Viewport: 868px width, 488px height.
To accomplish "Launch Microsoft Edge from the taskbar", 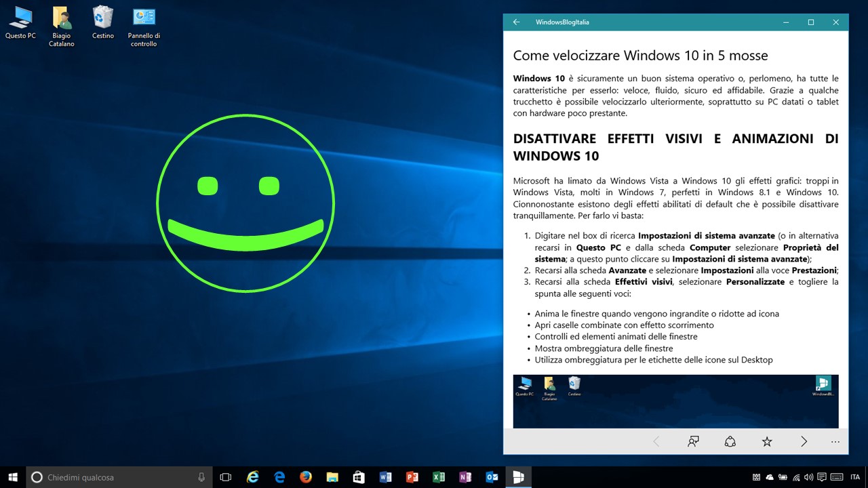I will point(279,477).
